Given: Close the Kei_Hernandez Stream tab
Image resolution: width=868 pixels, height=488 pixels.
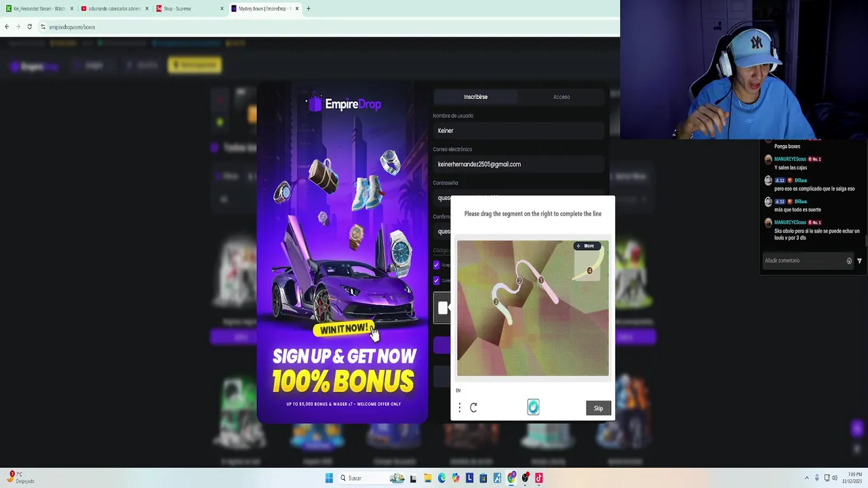Looking at the screenshot, I should [72, 9].
